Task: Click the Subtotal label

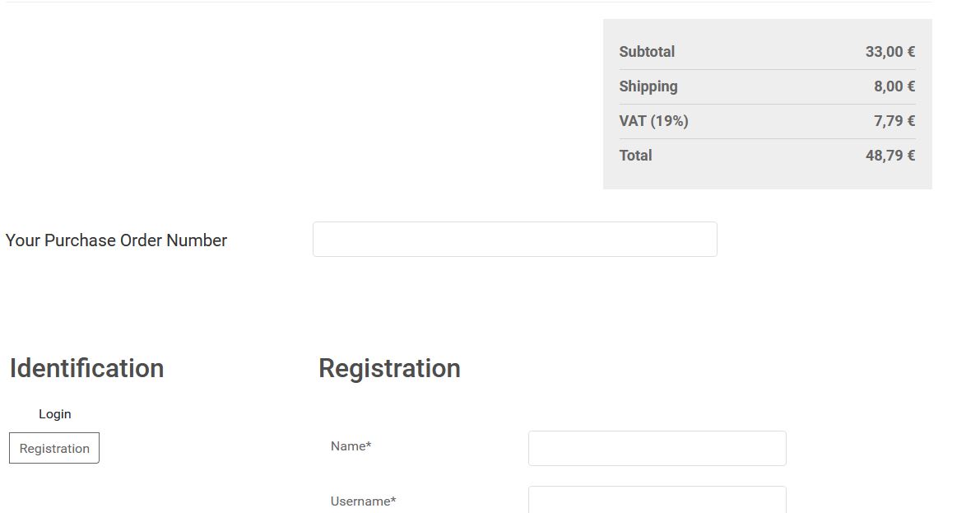Action: (647, 52)
